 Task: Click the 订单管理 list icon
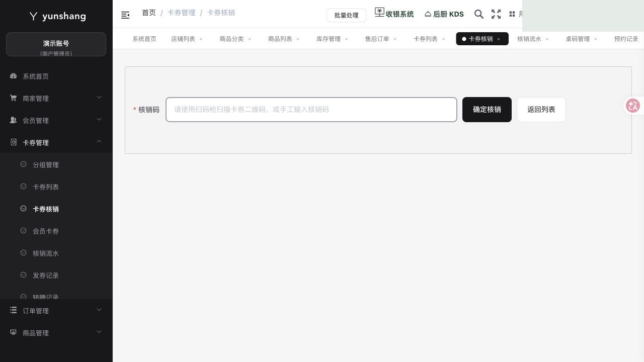pyautogui.click(x=14, y=310)
